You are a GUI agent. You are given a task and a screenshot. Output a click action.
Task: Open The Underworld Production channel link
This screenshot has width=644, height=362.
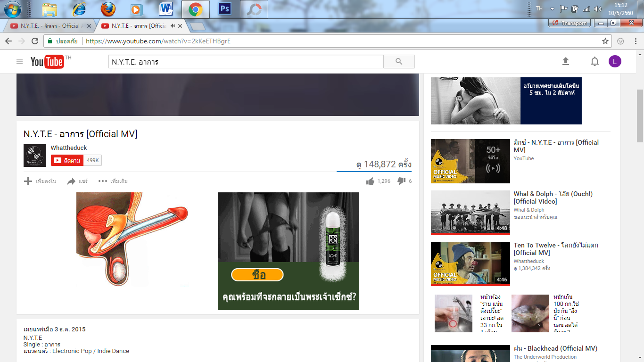click(545, 357)
